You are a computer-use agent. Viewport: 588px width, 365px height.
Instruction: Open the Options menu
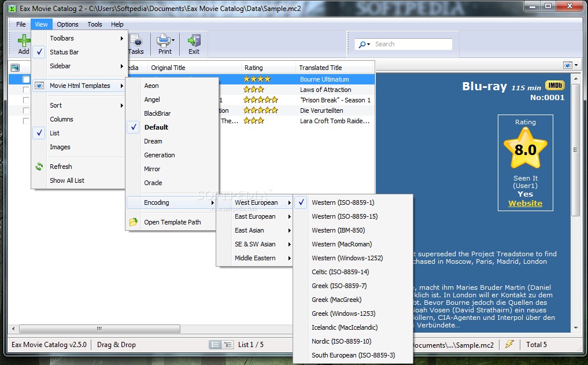(68, 24)
